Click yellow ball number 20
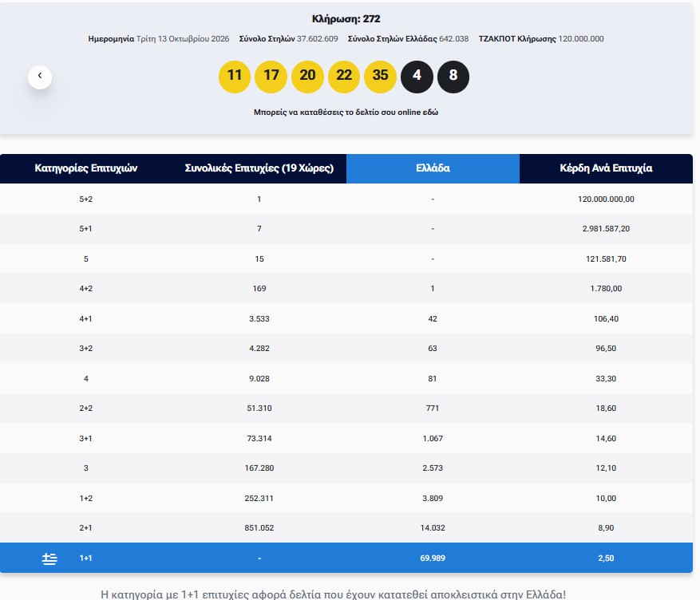 coord(307,77)
